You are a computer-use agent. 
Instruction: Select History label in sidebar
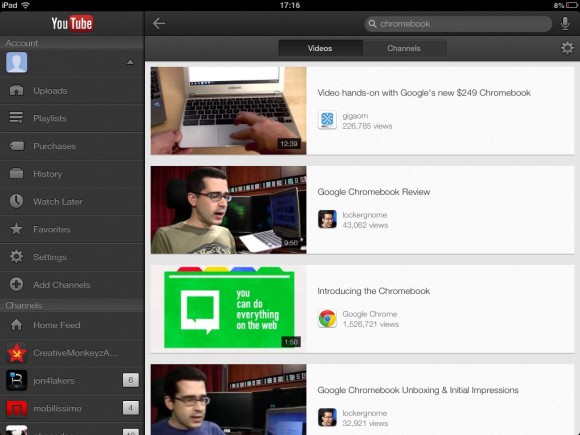coord(47,174)
